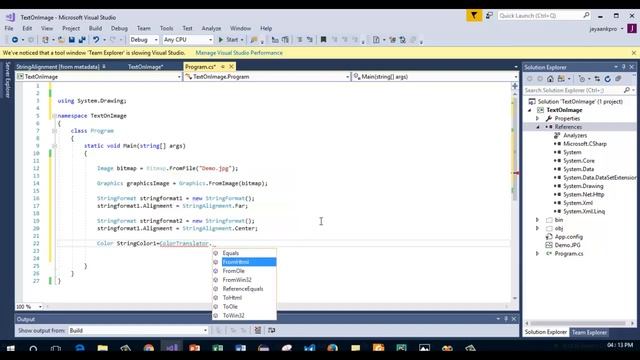Click the Clear All icon in Output toolbar
This screenshot has height=360, width=640.
[258, 330]
